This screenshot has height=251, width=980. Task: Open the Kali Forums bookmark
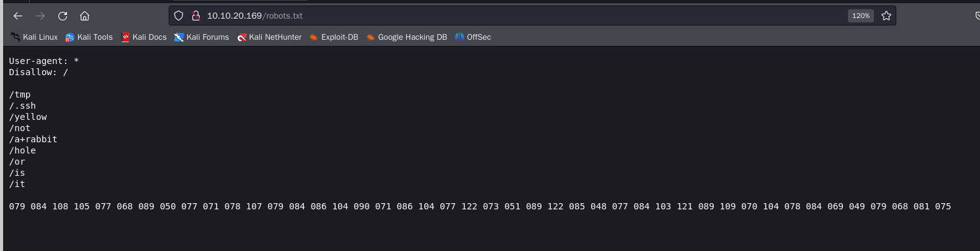(x=202, y=37)
